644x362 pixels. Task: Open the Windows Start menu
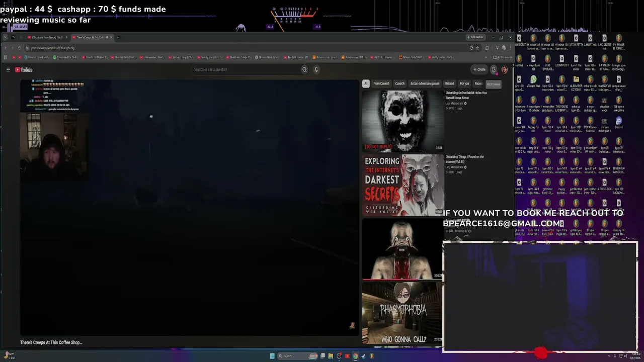272,356
